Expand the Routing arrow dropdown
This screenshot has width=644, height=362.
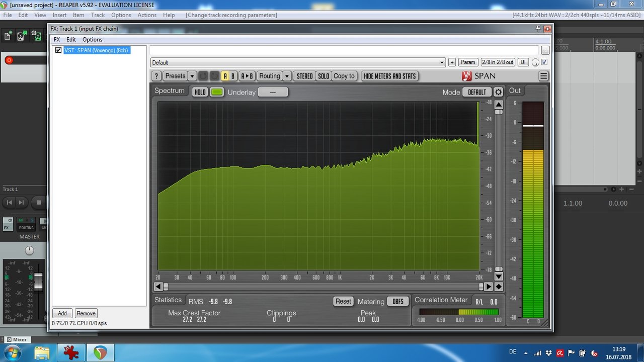tap(287, 76)
